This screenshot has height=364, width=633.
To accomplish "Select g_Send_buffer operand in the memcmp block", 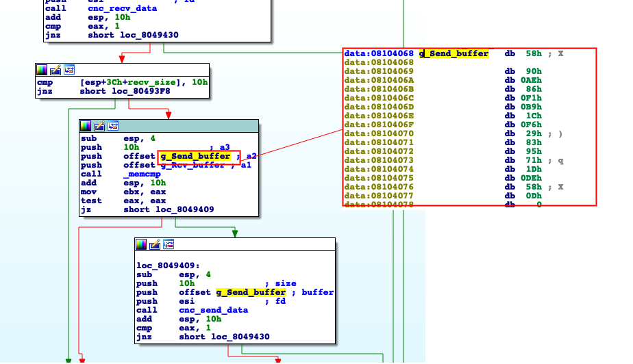I will point(195,157).
